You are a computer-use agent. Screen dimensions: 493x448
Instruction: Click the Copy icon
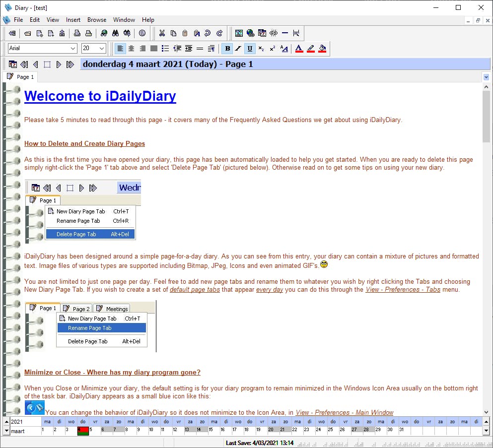[173, 33]
